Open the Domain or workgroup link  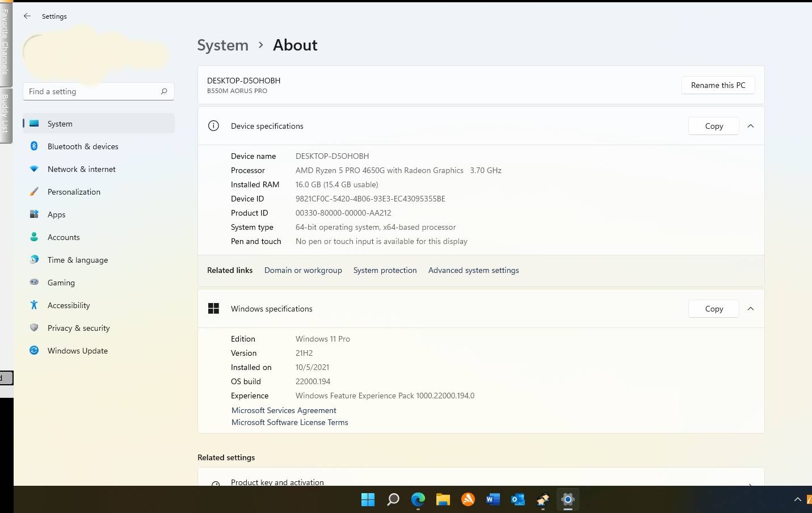point(303,270)
